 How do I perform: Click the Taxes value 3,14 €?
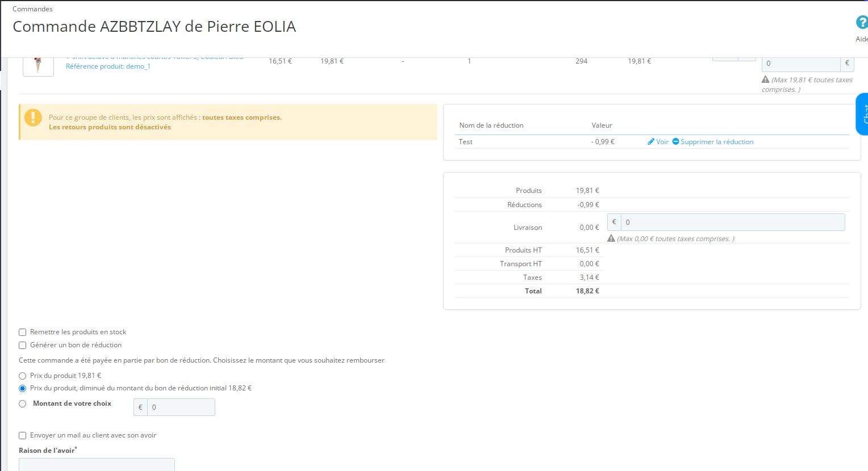pyautogui.click(x=589, y=277)
